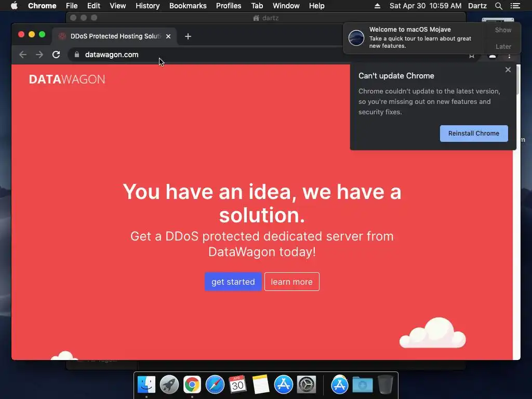Click Reinstall Chrome button

pyautogui.click(x=474, y=134)
